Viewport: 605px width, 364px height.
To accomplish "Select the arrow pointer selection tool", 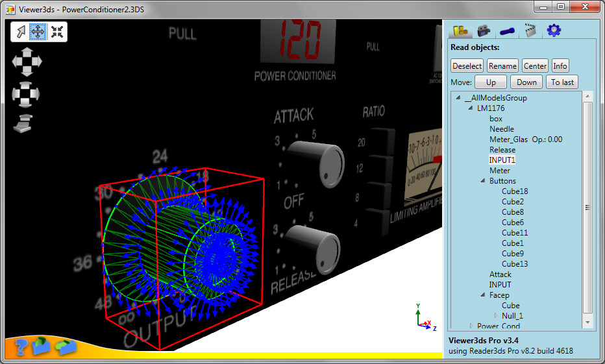I will click(x=20, y=32).
